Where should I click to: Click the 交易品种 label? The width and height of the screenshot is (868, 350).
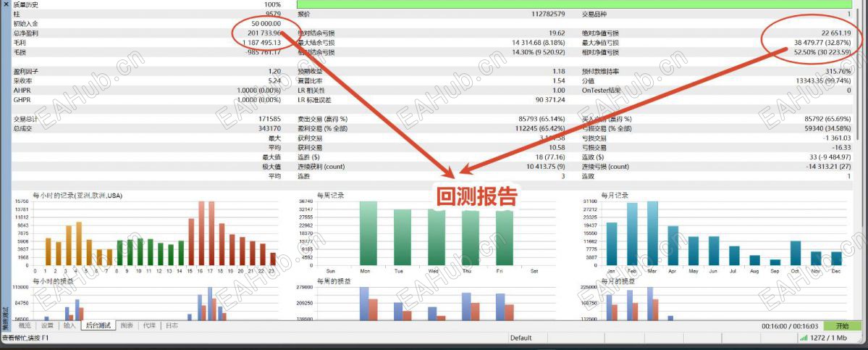pos(594,14)
